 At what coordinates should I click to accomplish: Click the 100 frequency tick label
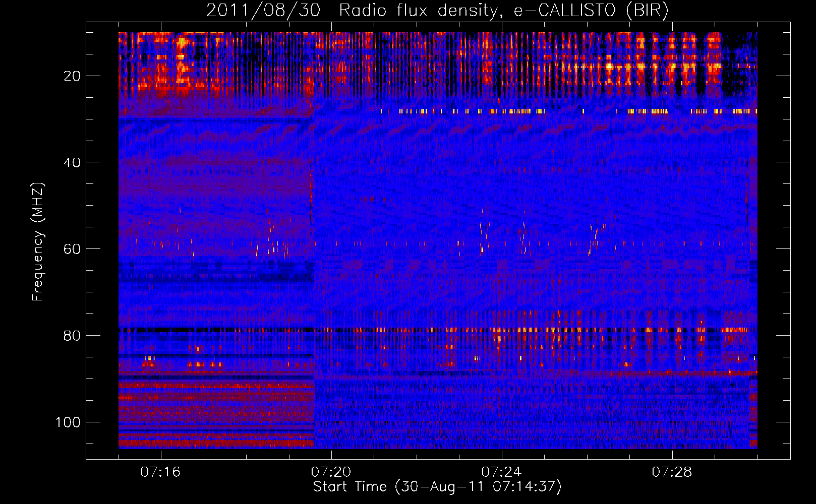coord(69,422)
